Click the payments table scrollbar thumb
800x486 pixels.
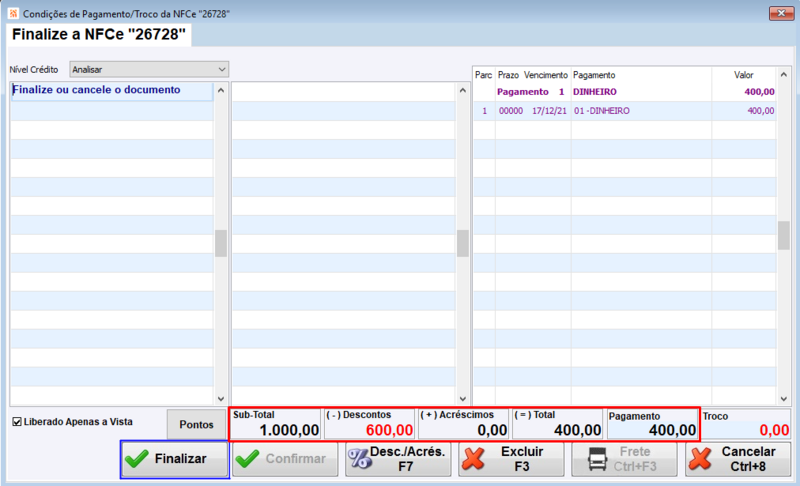coord(784,235)
